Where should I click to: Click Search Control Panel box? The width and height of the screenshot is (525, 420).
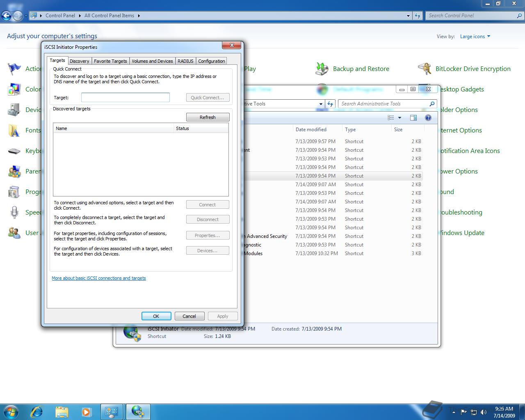(x=475, y=16)
